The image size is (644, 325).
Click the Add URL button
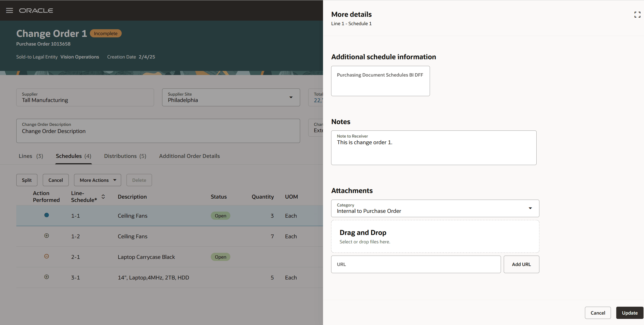click(x=521, y=264)
